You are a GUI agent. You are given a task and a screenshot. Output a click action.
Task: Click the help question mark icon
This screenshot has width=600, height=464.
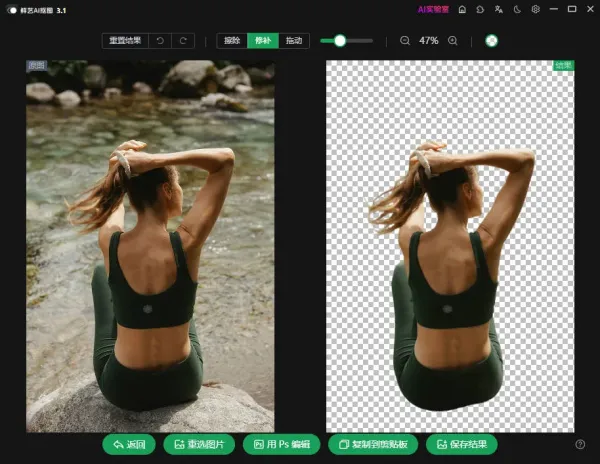[580, 444]
